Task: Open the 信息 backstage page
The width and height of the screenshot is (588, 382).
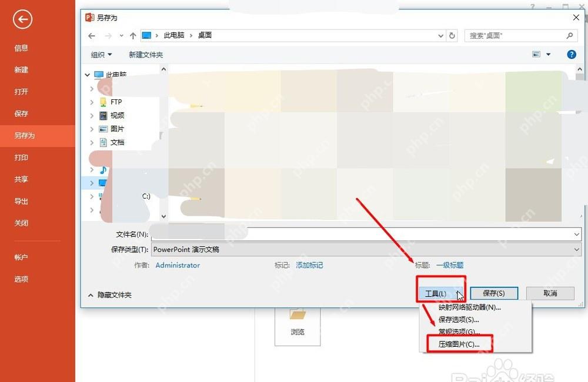Action: [21, 48]
